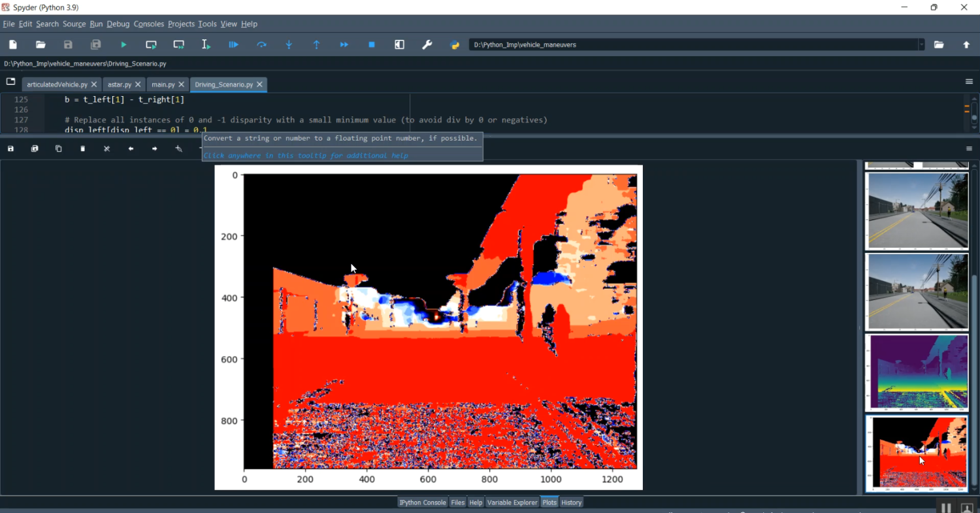Close the main.py tab

182,84
